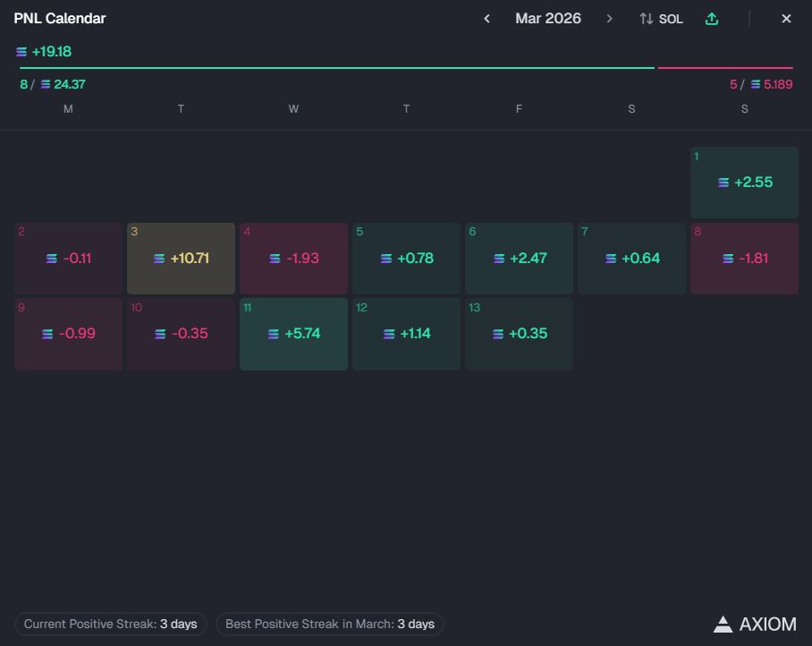Click the Current Positive Streak badge
The width and height of the screenshot is (812, 646).
pos(110,624)
